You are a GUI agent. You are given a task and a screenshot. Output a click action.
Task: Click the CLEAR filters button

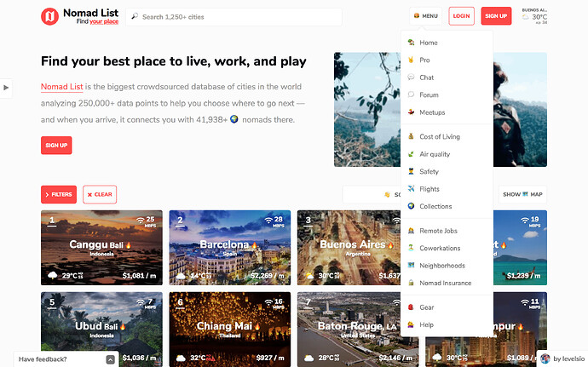click(x=100, y=194)
